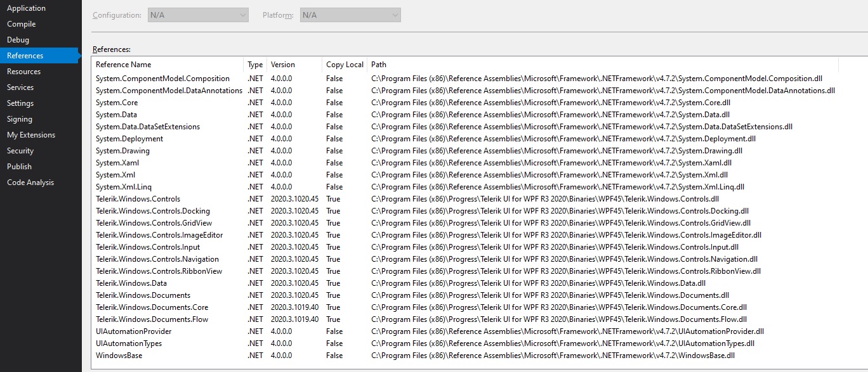Select Telerik.Windows.Documents.Flow reference
The image size is (868, 372).
152,319
